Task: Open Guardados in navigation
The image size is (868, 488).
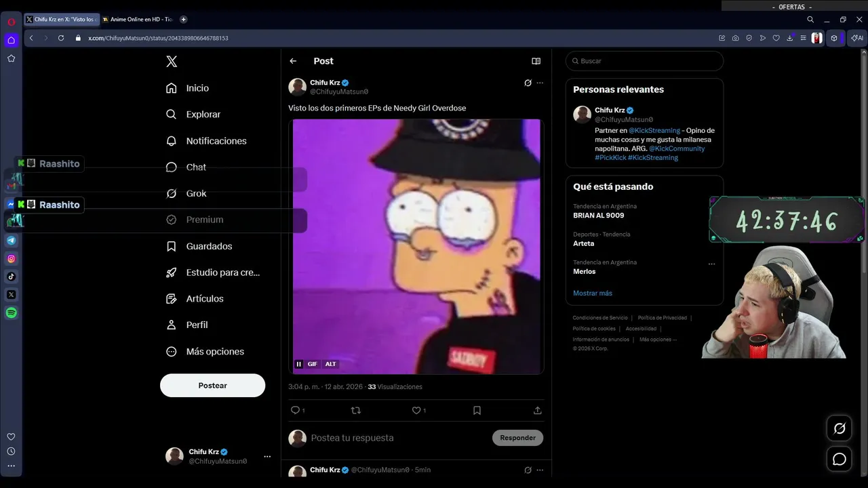Action: (199, 246)
